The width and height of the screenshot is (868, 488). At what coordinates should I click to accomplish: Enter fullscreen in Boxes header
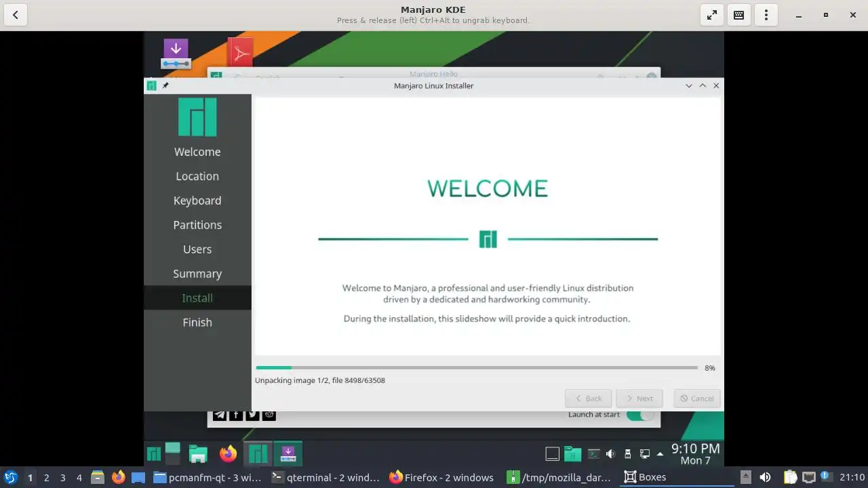(x=712, y=15)
